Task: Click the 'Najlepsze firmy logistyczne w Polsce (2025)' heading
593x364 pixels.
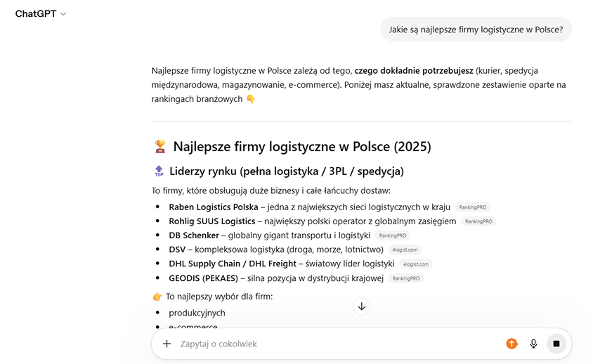Action: coord(301,147)
